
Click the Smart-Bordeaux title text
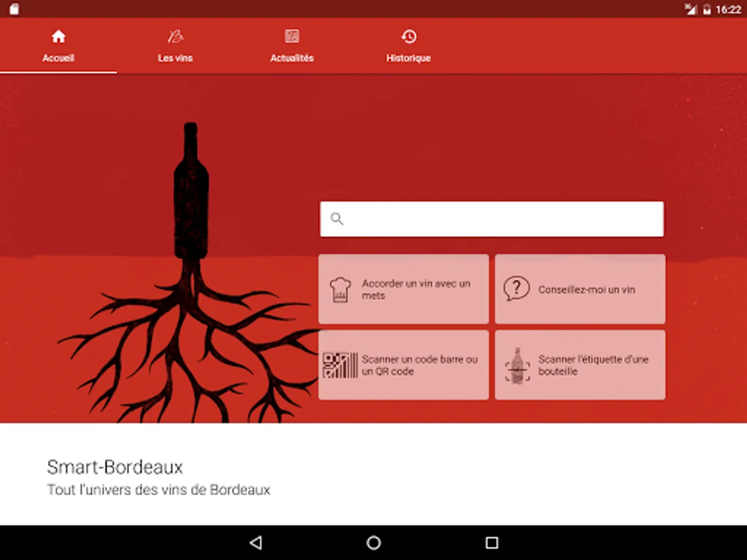point(115,467)
